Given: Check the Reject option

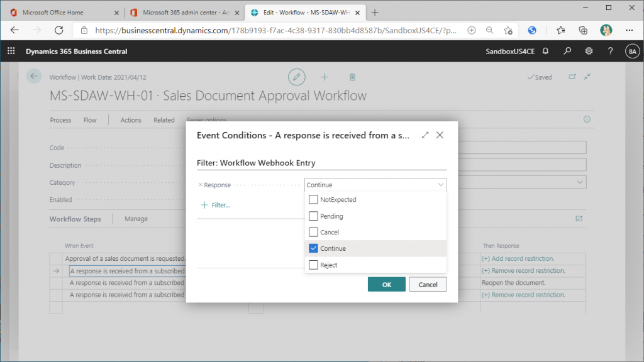Looking at the screenshot, I should click(x=313, y=265).
